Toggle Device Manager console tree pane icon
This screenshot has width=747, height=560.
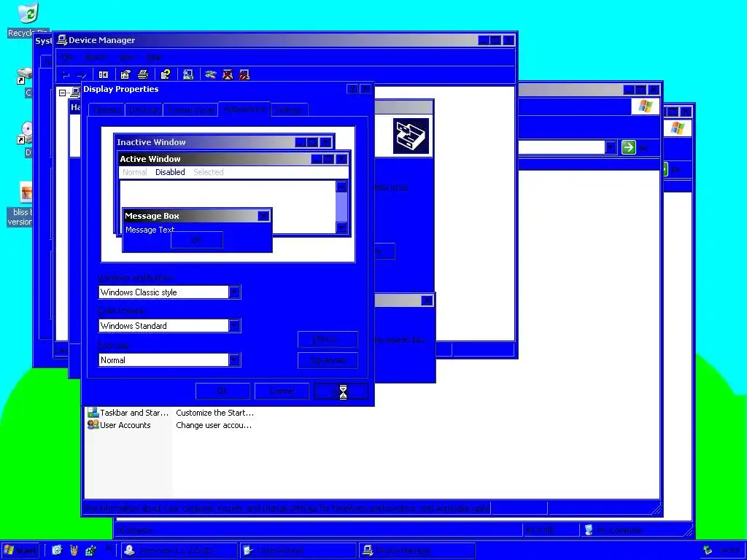coord(104,75)
